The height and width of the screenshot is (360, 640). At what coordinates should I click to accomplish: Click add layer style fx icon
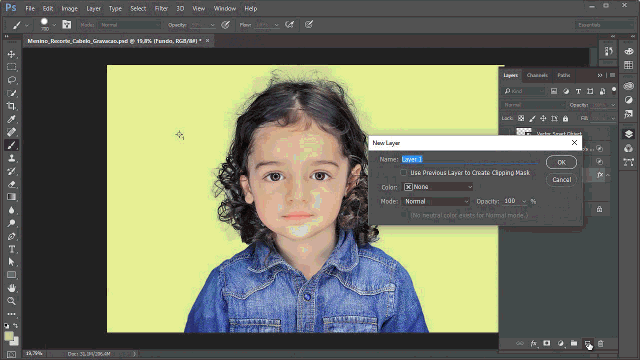pos(533,344)
